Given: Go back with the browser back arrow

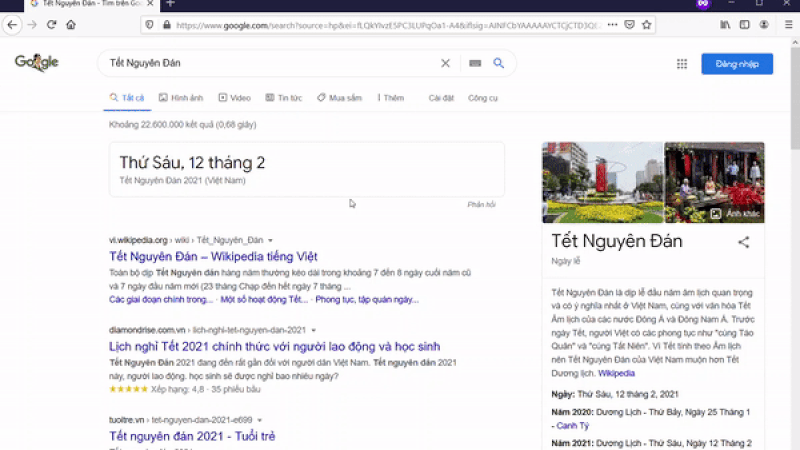Looking at the screenshot, I should click(x=12, y=24).
